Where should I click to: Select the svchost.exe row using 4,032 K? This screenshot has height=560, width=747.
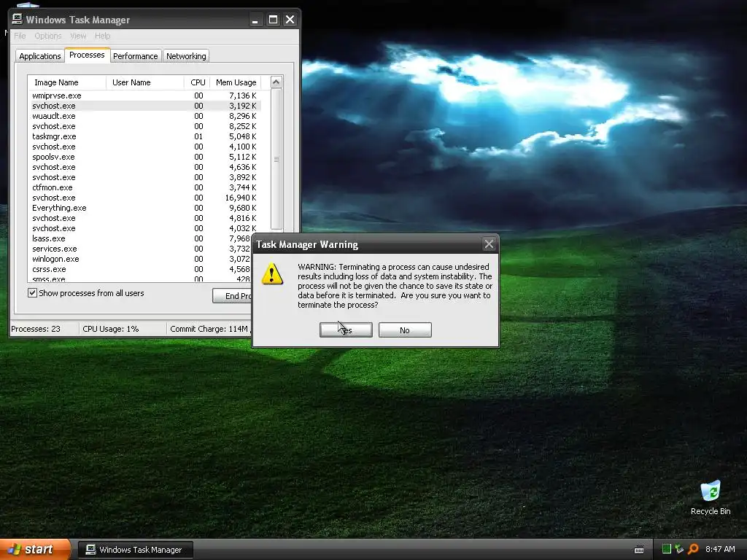[144, 228]
